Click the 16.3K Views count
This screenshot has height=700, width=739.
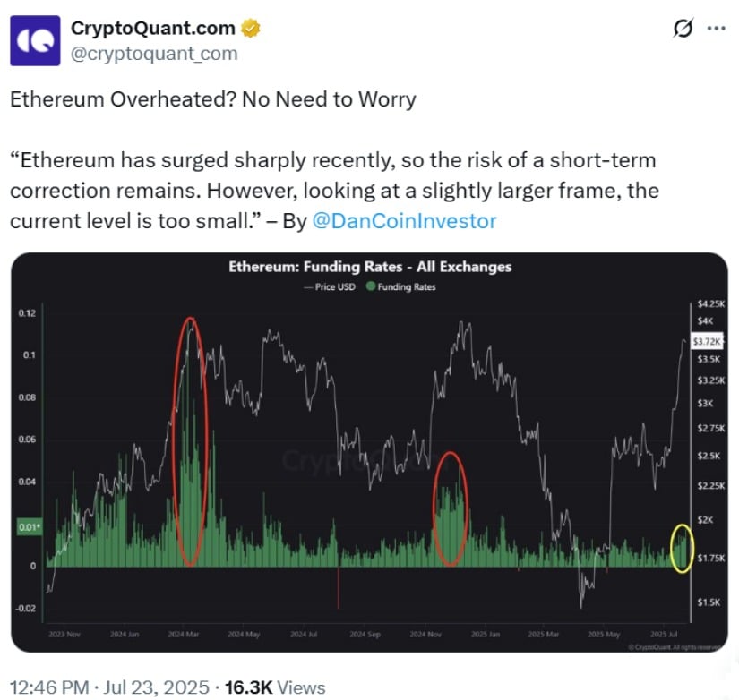(x=275, y=687)
